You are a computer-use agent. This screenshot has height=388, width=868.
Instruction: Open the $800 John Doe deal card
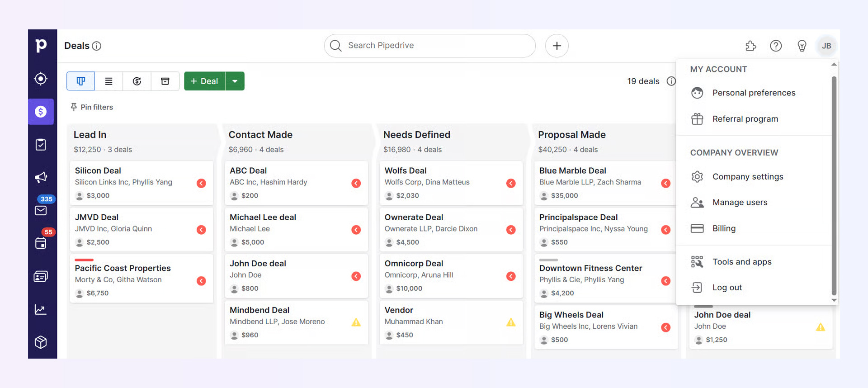click(296, 276)
